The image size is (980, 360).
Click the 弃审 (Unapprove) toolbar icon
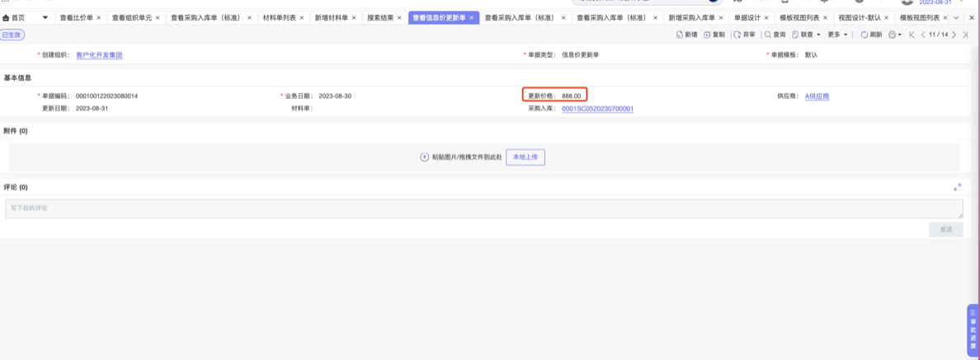click(737, 35)
